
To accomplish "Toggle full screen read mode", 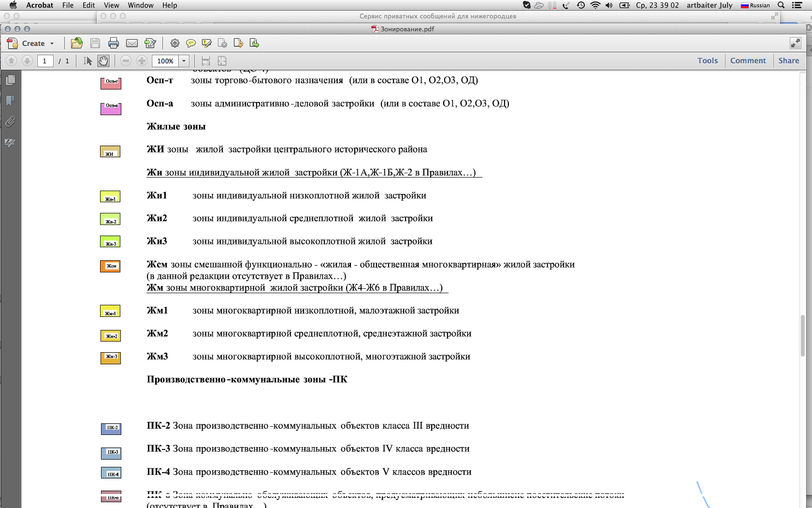I will [x=796, y=43].
